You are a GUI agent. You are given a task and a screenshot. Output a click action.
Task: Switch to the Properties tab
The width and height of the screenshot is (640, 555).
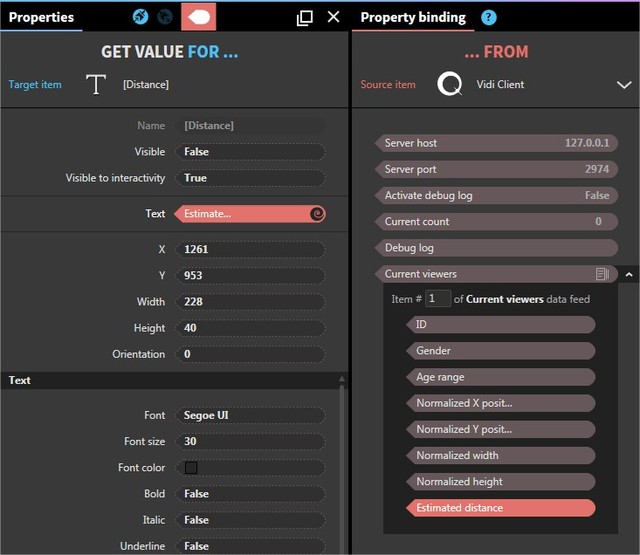[x=41, y=17]
